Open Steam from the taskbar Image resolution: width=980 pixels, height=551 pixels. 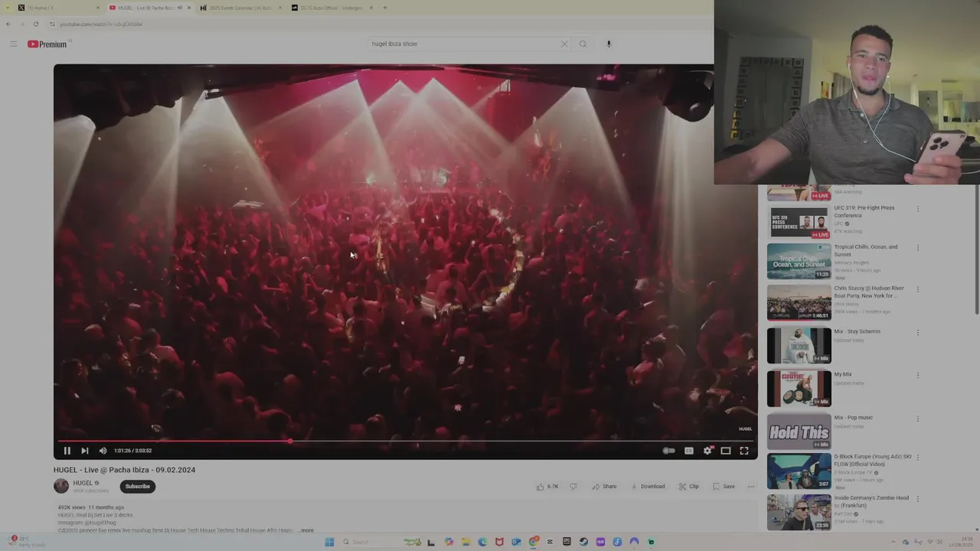click(x=583, y=542)
